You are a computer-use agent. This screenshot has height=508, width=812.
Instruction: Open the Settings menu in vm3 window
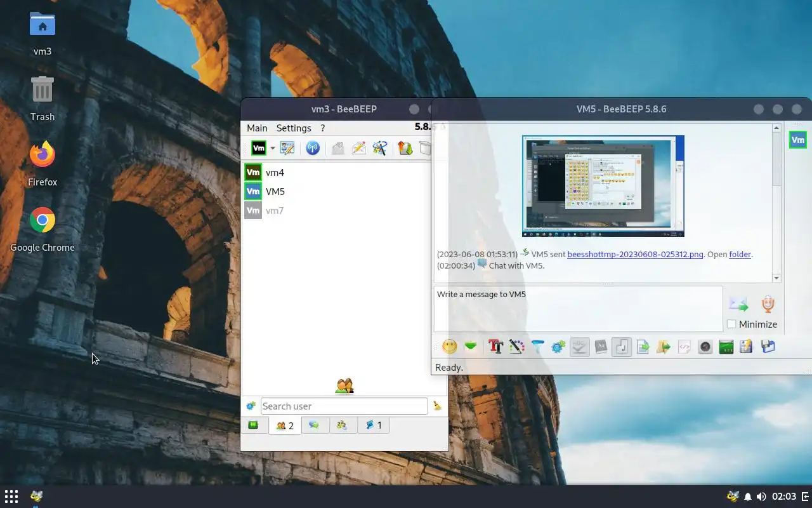(x=294, y=128)
